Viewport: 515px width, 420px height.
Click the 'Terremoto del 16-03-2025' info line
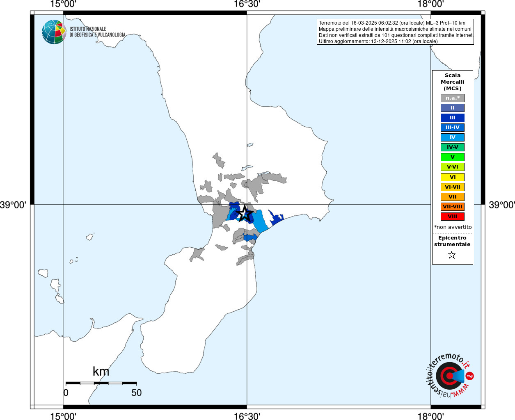pyautogui.click(x=392, y=23)
